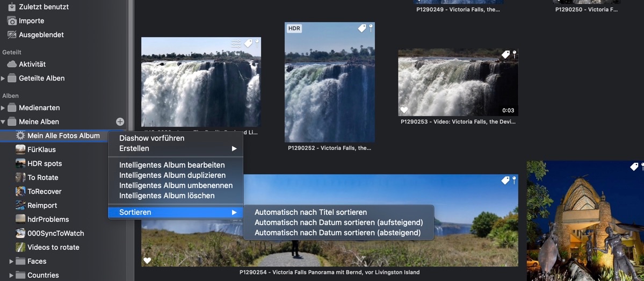Expand the Geteilte Alben folder

click(3, 78)
